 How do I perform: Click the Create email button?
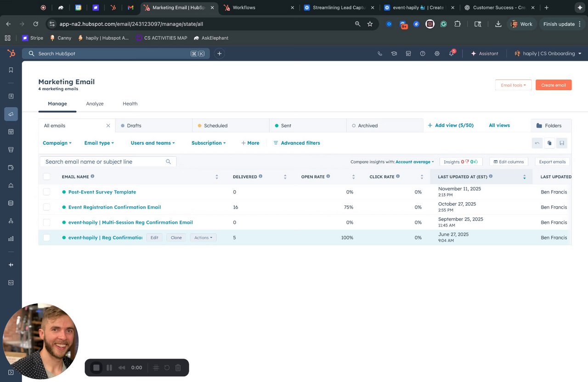(553, 85)
